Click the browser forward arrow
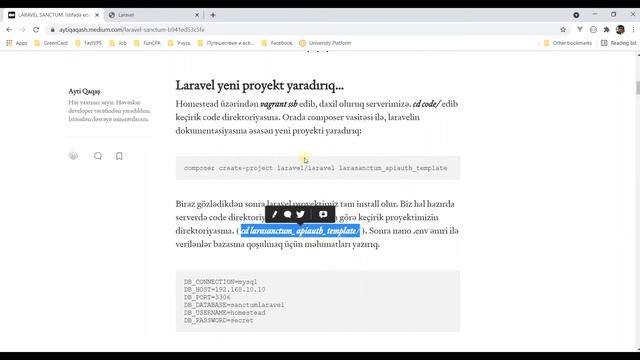Screen dimensions: 640x360 click(x=22, y=29)
